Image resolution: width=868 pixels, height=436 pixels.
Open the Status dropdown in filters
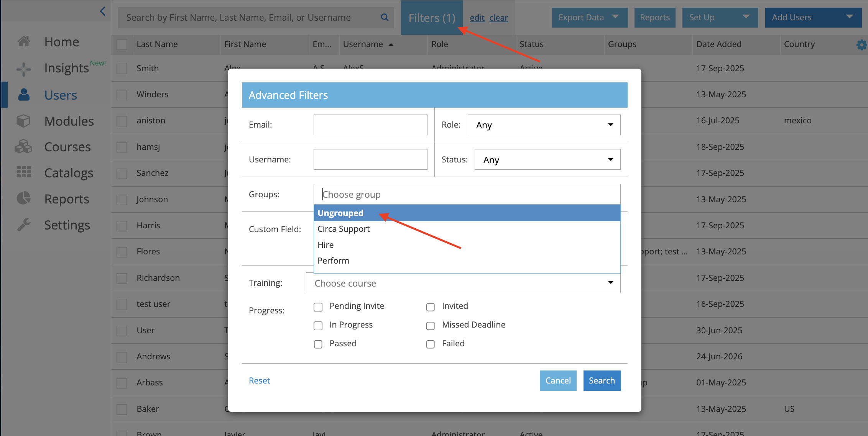click(547, 159)
